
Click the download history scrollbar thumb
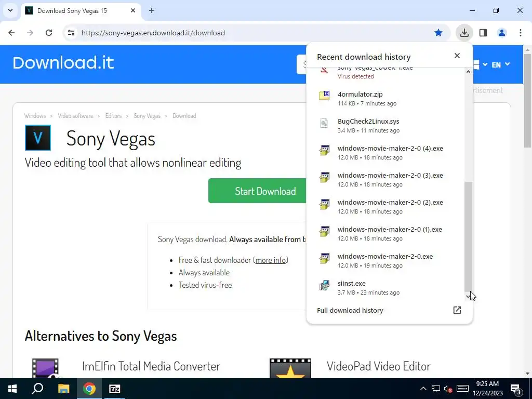point(468,236)
